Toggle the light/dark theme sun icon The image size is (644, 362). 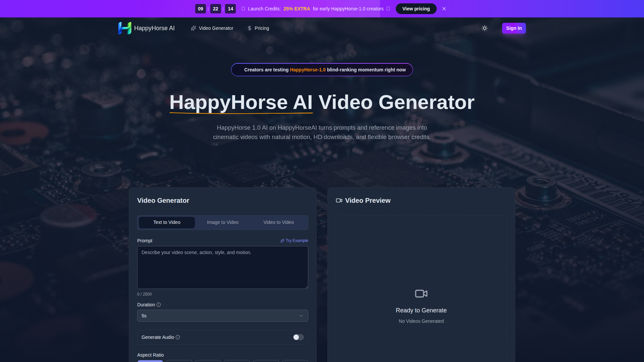pos(484,28)
